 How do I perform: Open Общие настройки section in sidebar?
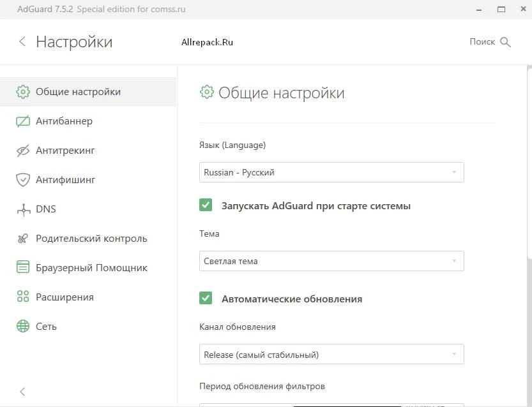click(x=88, y=91)
